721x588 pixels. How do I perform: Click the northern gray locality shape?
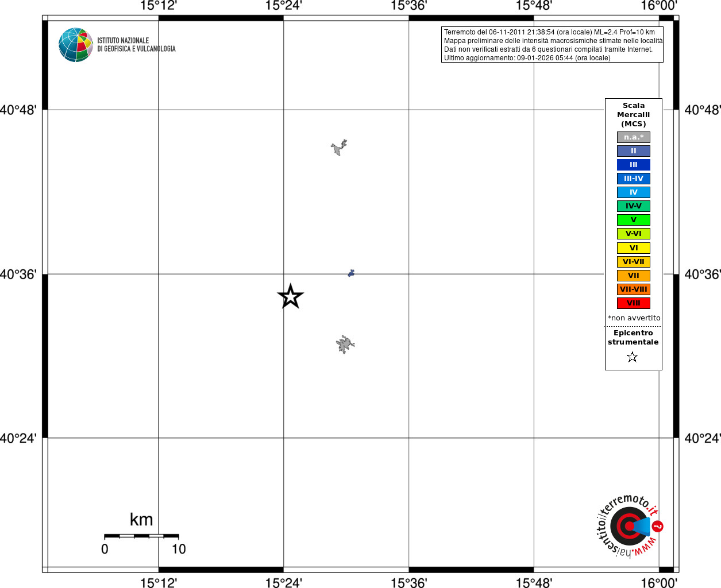[339, 148]
